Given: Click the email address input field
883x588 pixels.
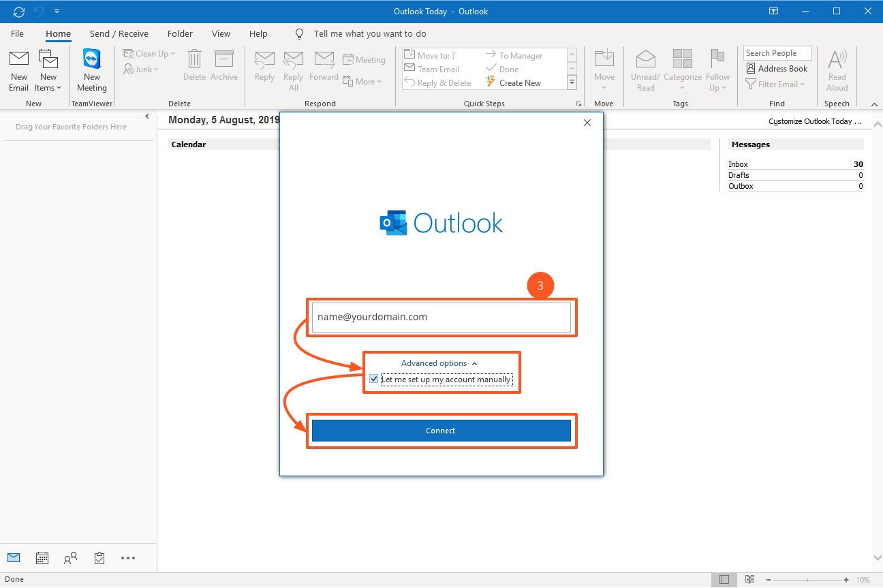Looking at the screenshot, I should pyautogui.click(x=441, y=318).
